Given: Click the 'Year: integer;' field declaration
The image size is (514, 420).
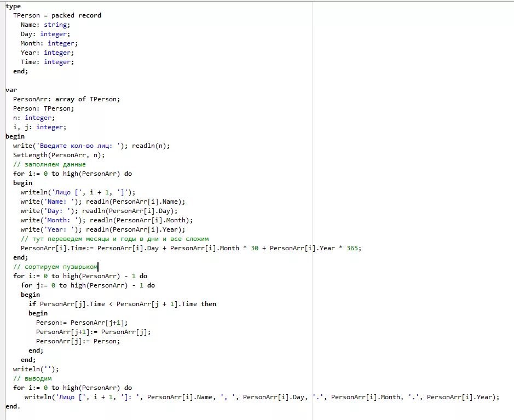Looking at the screenshot, I should pyautogui.click(x=47, y=53).
